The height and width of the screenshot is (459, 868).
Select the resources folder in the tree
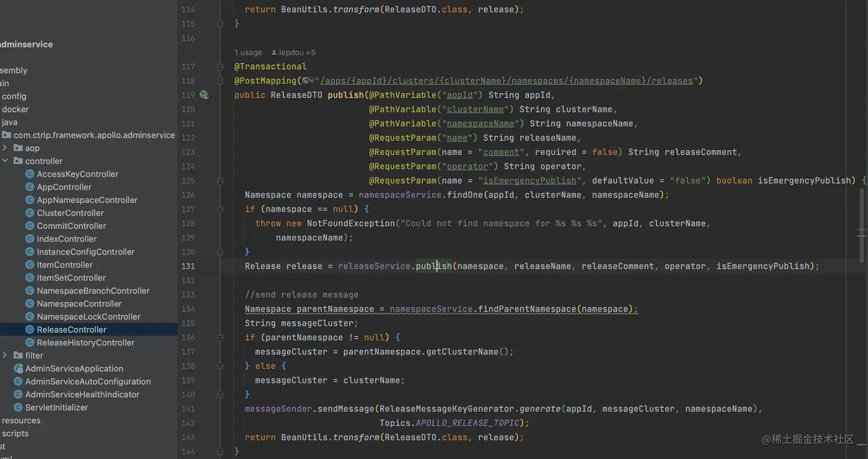point(21,421)
